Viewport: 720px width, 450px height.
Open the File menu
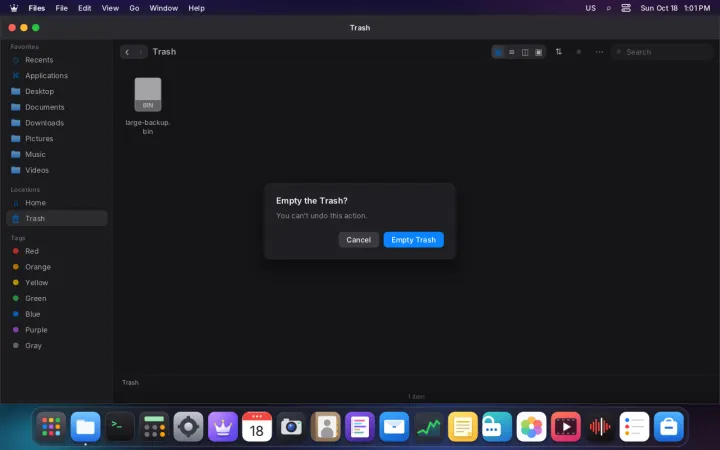(x=62, y=8)
